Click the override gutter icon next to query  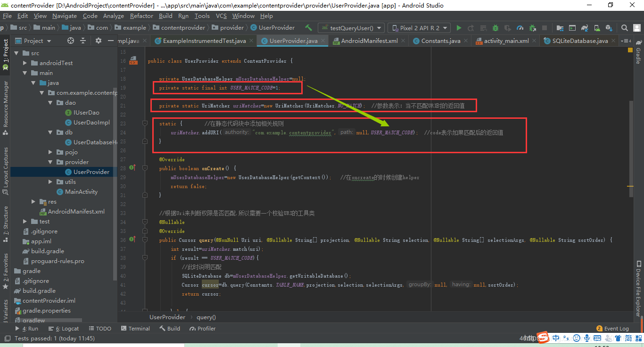[132, 240]
